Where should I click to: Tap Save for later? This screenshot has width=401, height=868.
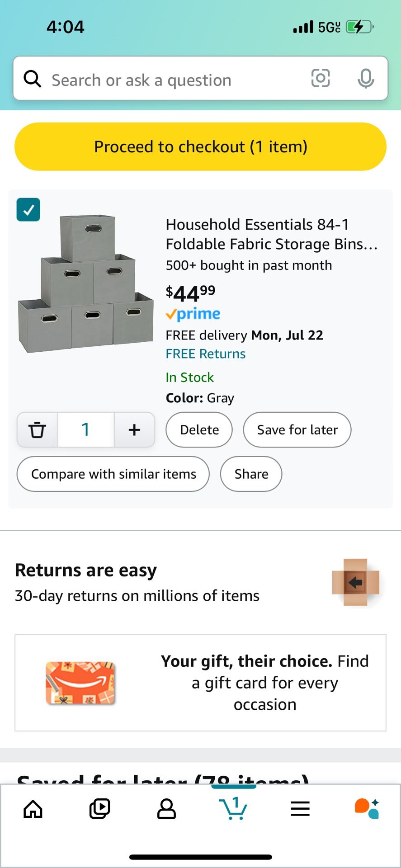(297, 429)
